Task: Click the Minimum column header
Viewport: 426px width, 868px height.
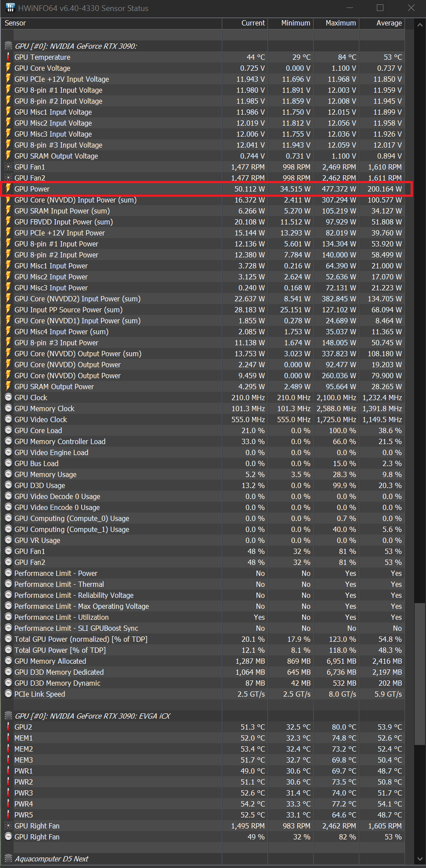Action: click(x=291, y=23)
